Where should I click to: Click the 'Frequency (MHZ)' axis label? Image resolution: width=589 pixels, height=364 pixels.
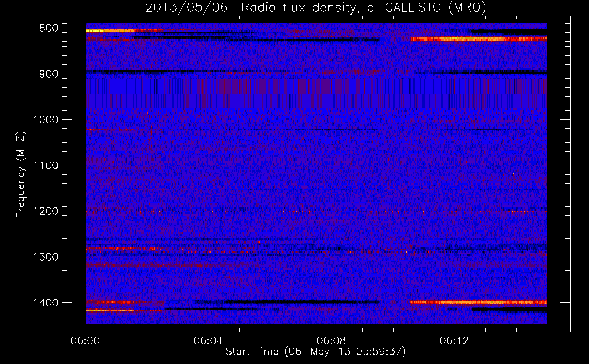click(x=21, y=175)
